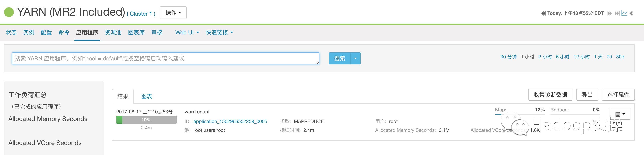Step forward with the double-right arrow icon
This screenshot has height=155, width=644.
(610, 13)
